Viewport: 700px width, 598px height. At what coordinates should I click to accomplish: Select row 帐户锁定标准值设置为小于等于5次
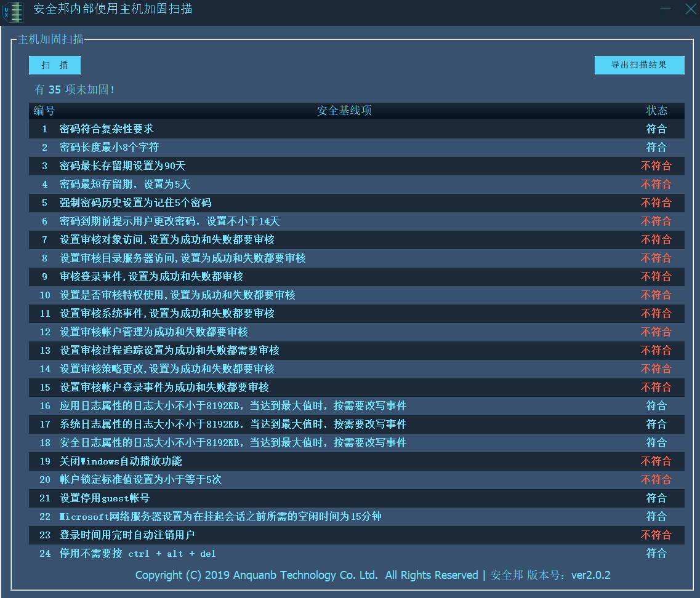[x=356, y=479]
